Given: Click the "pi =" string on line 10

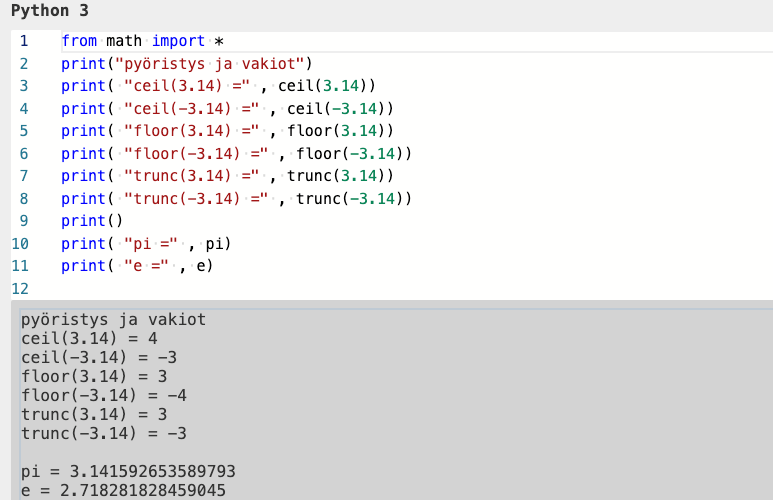Looking at the screenshot, I should (x=148, y=244).
